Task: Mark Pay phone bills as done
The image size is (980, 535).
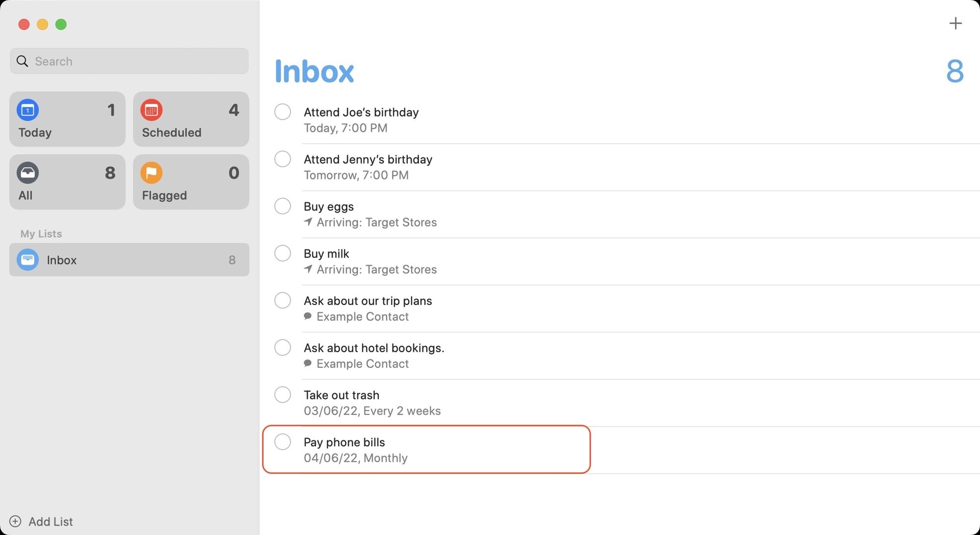Action: tap(283, 441)
